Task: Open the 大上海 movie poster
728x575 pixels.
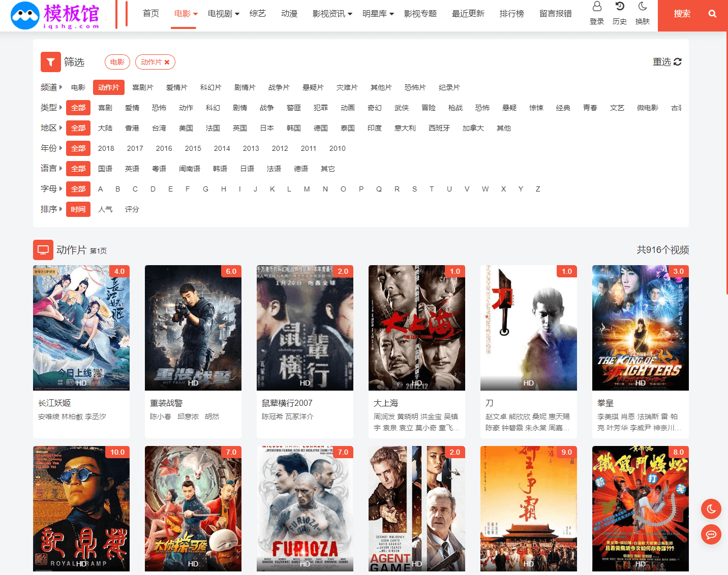Action: 416,328
